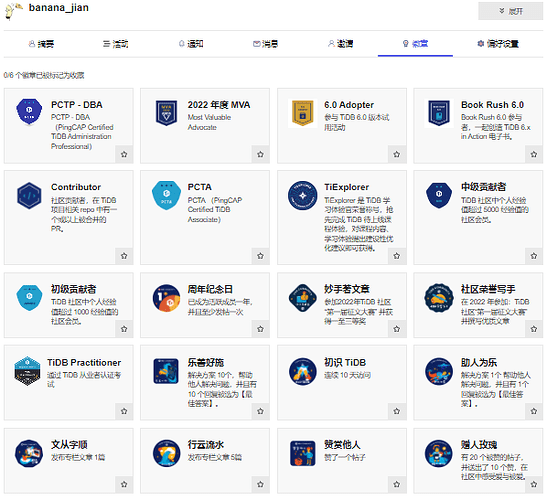Open the PCTP - DBA badge title link
The width and height of the screenshot is (546, 500).
coord(77,105)
